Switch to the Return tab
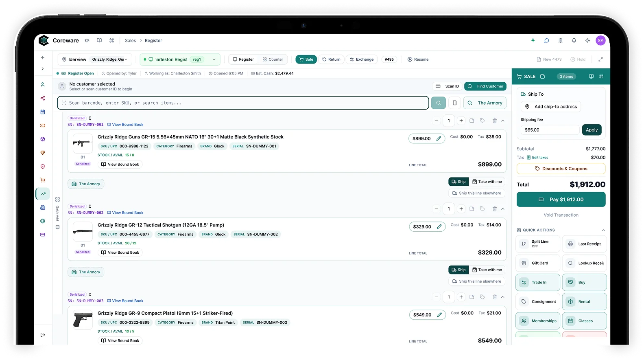 [x=331, y=59]
